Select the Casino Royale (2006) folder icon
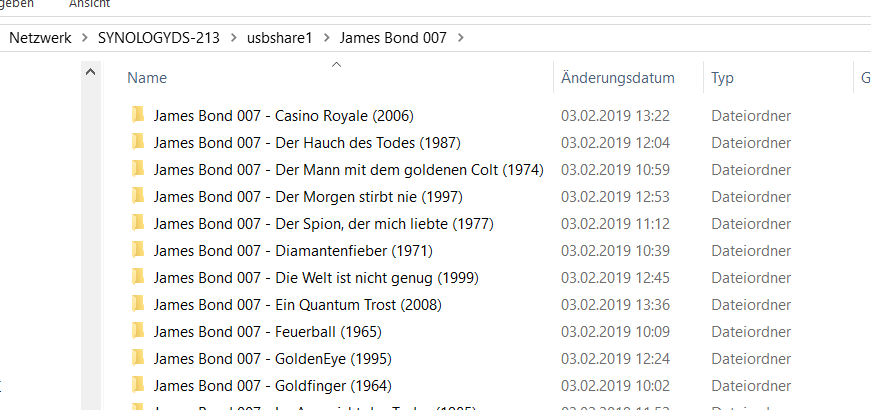This screenshot has height=410, width=871. tap(138, 116)
